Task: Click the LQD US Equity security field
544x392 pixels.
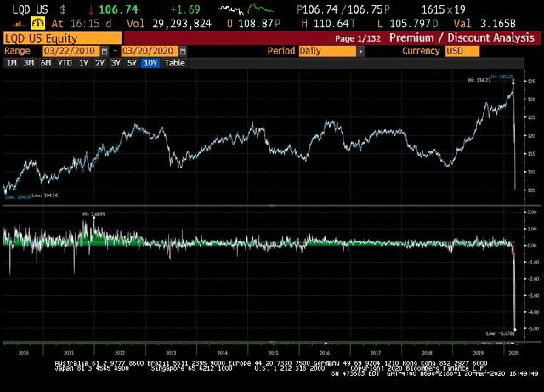Action: (x=61, y=39)
